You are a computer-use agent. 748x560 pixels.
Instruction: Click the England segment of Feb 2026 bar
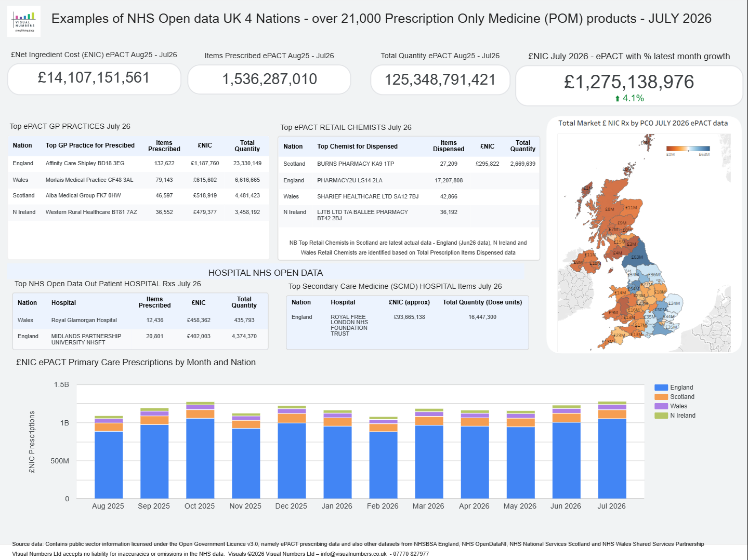pos(383,465)
